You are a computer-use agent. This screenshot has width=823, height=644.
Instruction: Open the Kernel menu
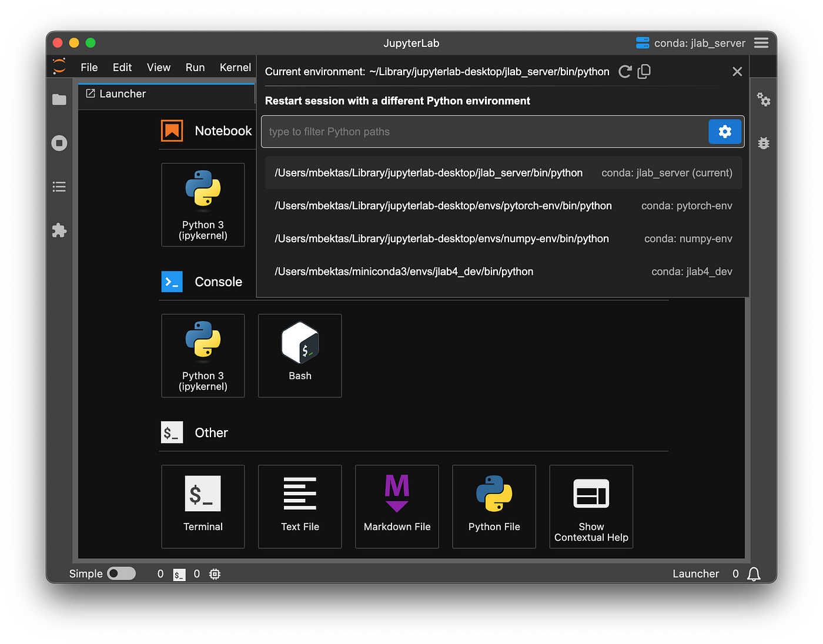pos(235,68)
